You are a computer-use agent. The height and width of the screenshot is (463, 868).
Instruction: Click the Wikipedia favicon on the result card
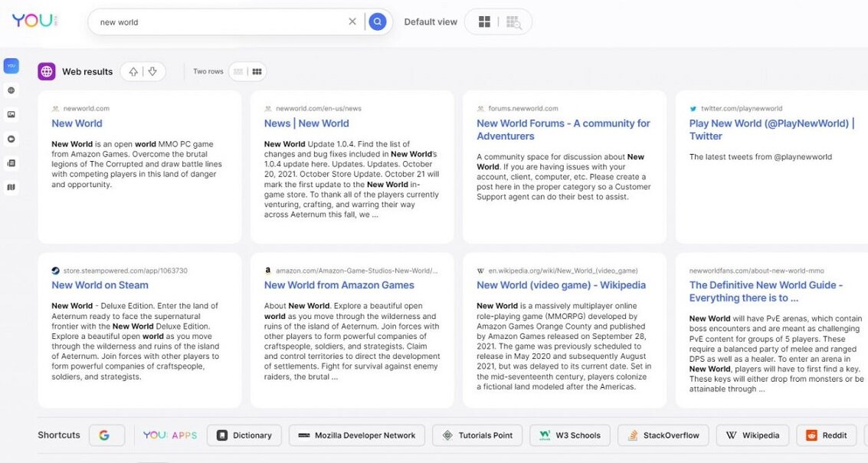pos(480,271)
